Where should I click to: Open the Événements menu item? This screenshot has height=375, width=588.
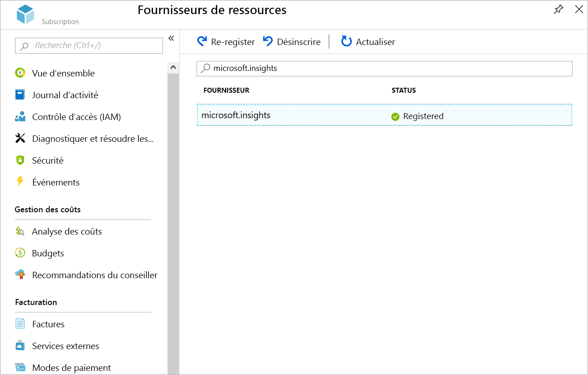click(x=56, y=182)
